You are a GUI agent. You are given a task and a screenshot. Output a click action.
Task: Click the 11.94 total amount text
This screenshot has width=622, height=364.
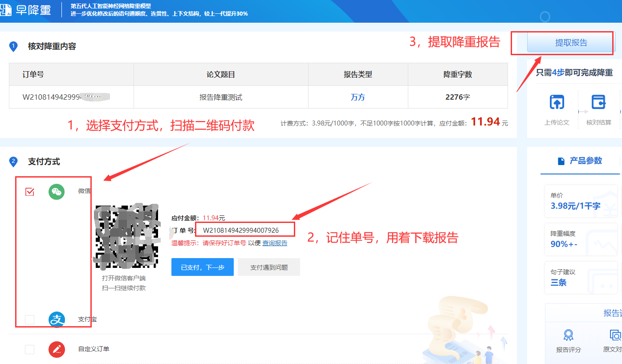coord(485,121)
